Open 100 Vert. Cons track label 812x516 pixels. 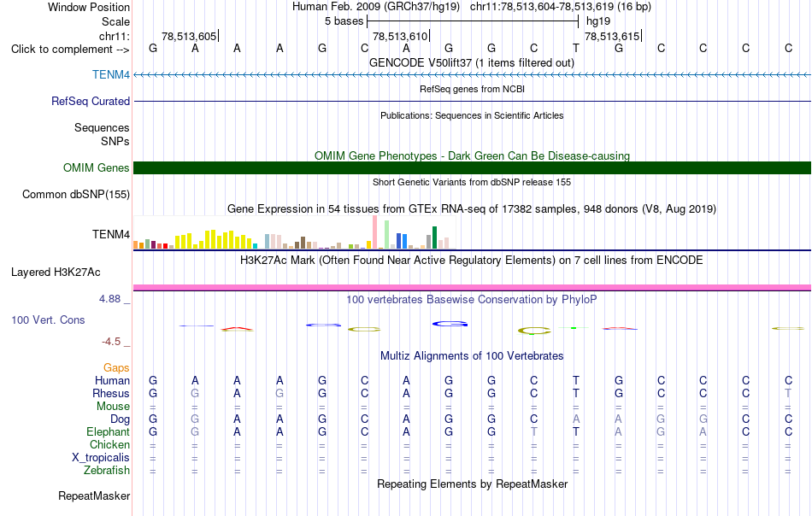[48, 320]
